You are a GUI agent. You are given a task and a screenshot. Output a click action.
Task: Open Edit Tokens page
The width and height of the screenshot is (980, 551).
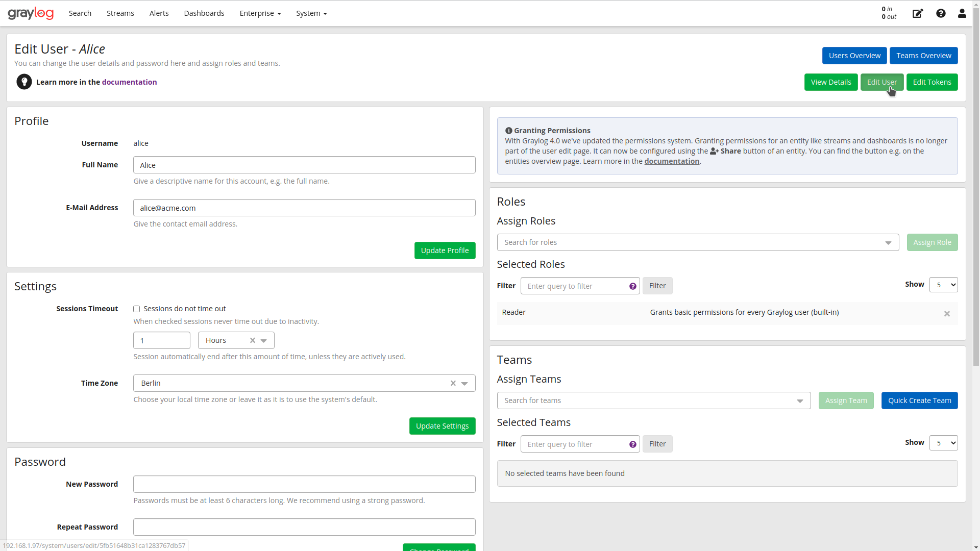tap(932, 82)
